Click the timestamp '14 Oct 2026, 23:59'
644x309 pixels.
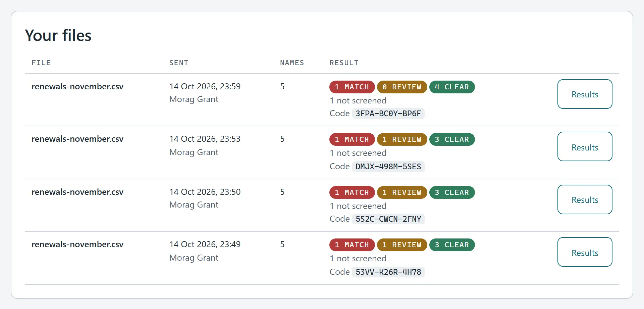(205, 86)
